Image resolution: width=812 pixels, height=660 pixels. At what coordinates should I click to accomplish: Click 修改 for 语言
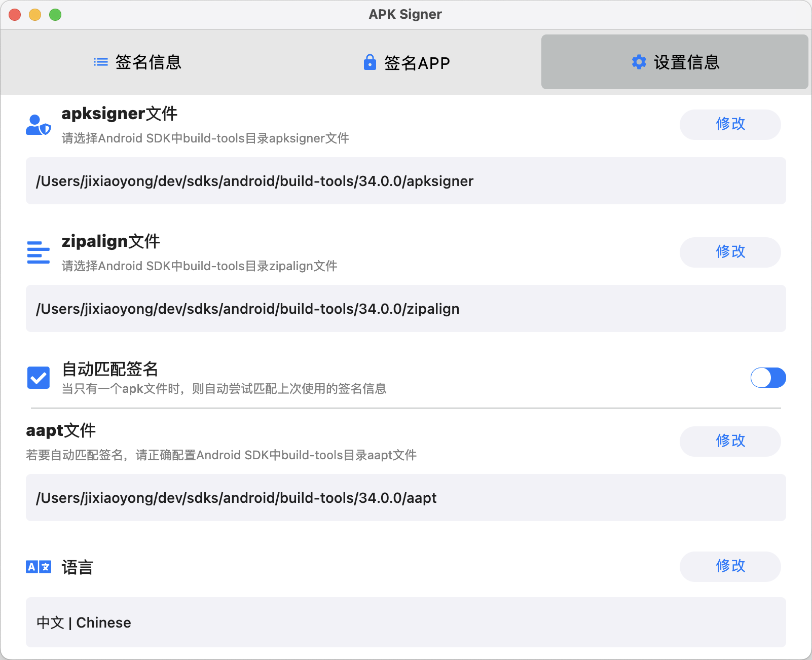[730, 566]
